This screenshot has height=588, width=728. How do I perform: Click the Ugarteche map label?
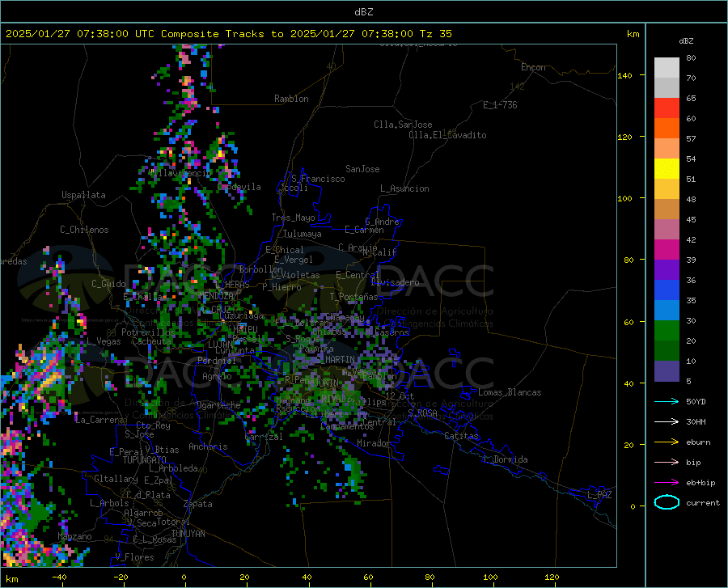(x=218, y=405)
